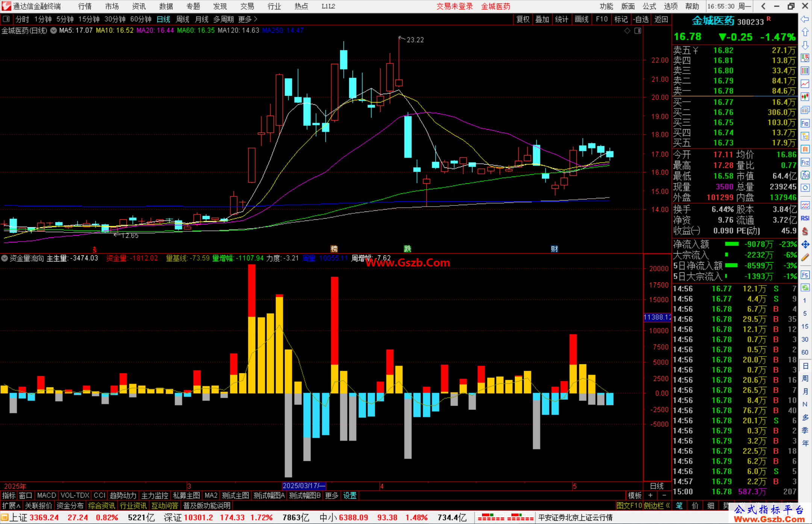Expand the 扩展 bottom panel
This screenshot has height=524, width=812.
(11, 506)
